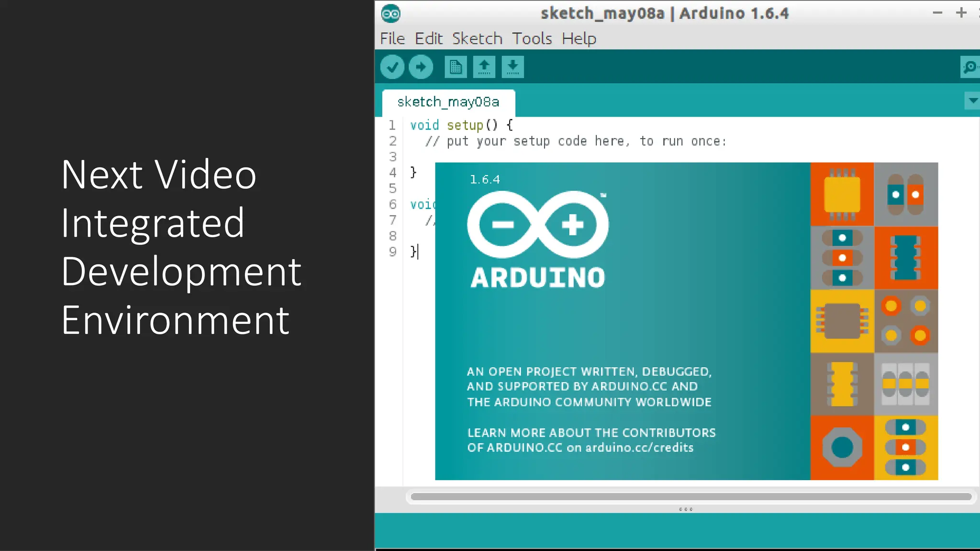Image resolution: width=980 pixels, height=551 pixels.
Task: Open a sketch using the up-arrow icon
Action: [x=484, y=67]
